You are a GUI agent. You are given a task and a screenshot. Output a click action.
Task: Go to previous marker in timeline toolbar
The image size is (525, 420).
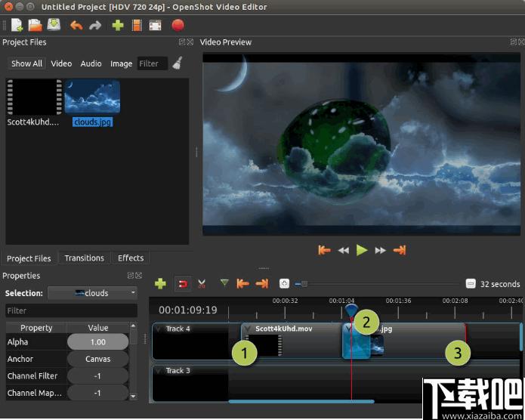click(x=242, y=284)
